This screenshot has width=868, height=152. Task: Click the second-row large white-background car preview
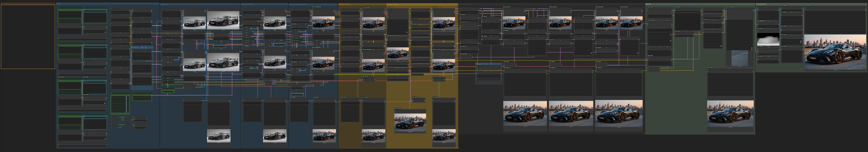click(223, 62)
